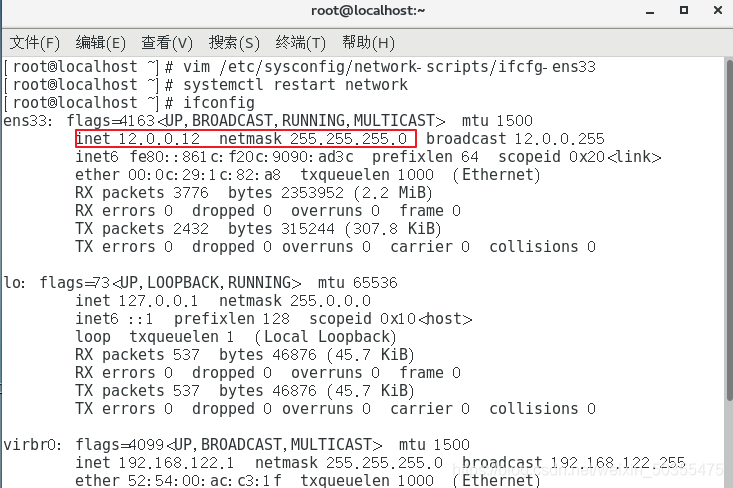Click the bytes 315244 (307.8 KiB) text
733x488 pixels.
click(x=335, y=229)
